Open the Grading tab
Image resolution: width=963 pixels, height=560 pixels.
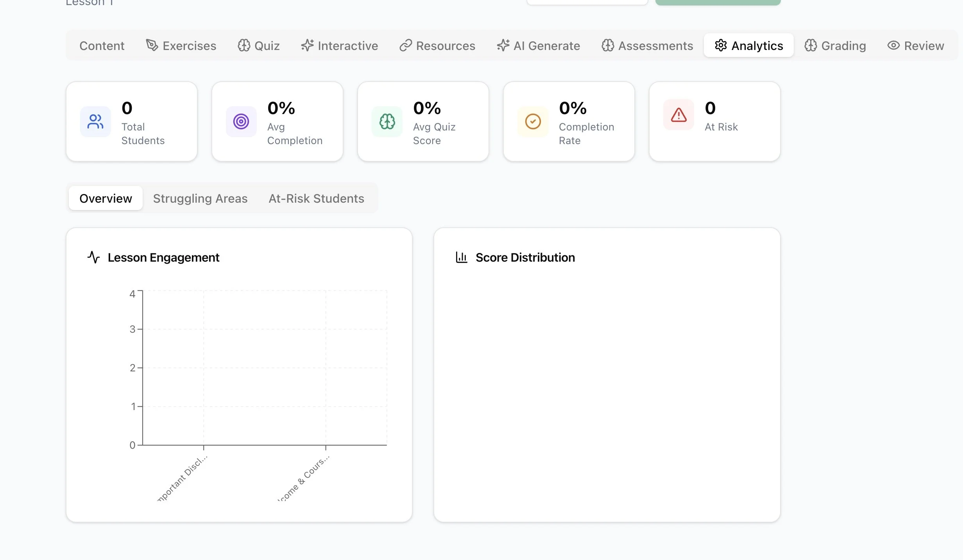pos(835,46)
